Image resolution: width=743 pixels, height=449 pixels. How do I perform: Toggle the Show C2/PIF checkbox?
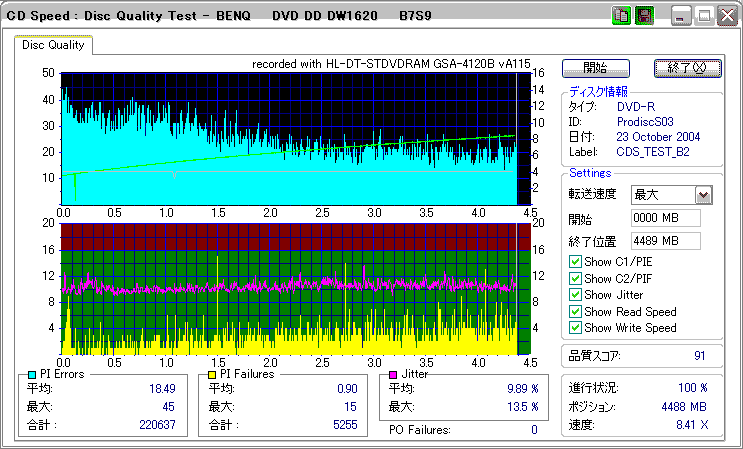(575, 278)
